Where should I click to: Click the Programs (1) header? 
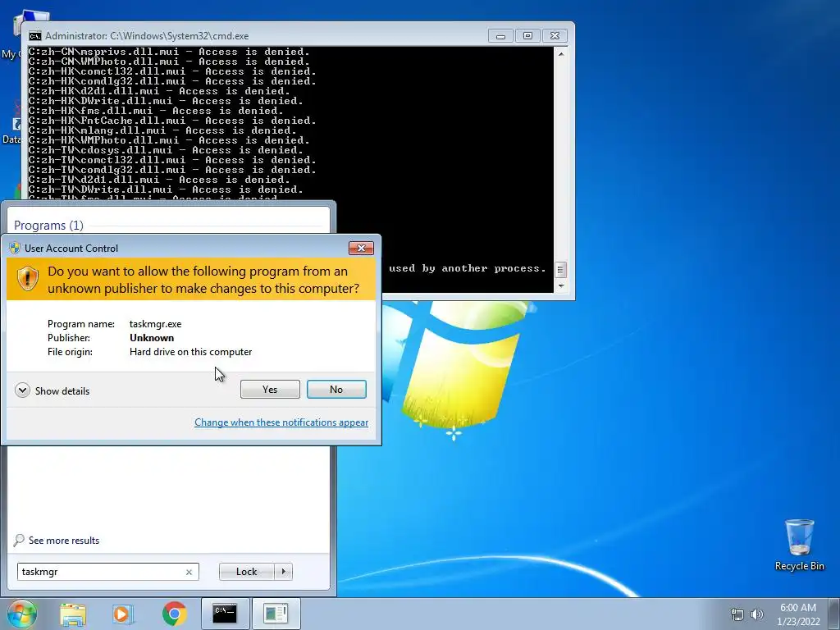48,225
